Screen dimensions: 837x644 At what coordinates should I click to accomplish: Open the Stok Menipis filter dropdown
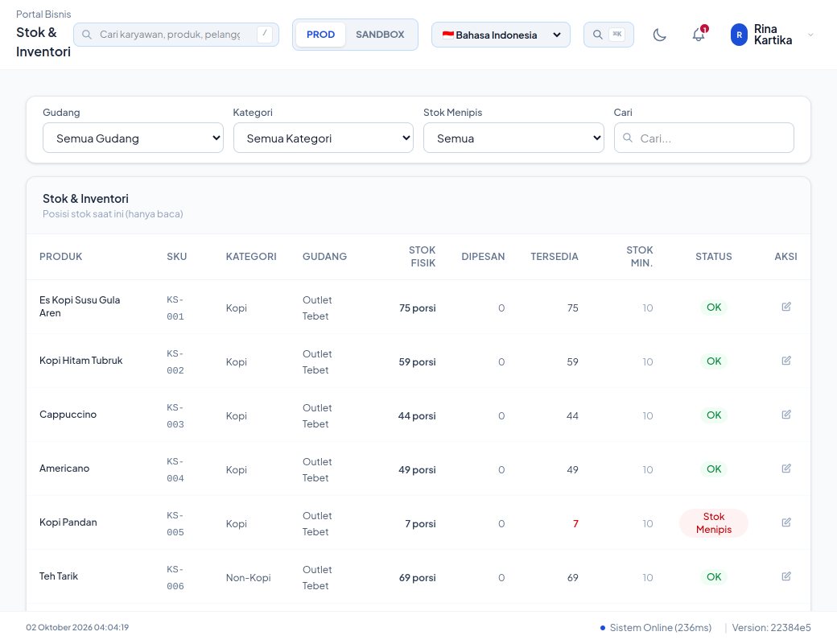[513, 138]
